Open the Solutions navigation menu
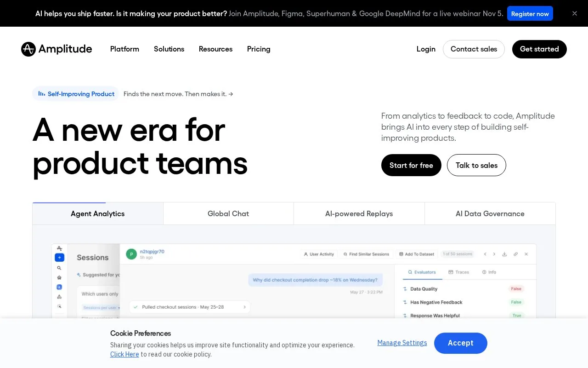 169,49
